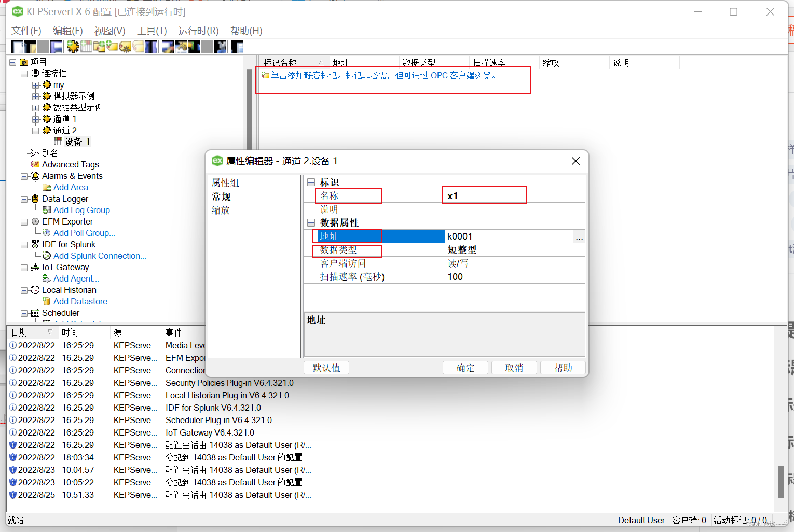Click the 取消 button in property editor

click(x=514, y=368)
